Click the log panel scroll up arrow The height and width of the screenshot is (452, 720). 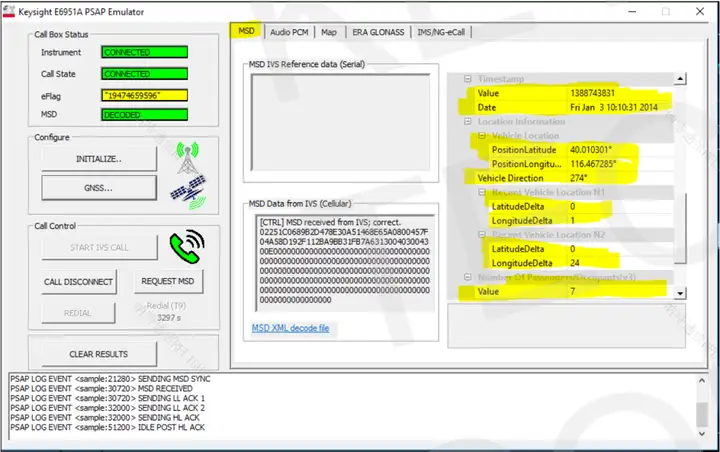tap(701, 380)
